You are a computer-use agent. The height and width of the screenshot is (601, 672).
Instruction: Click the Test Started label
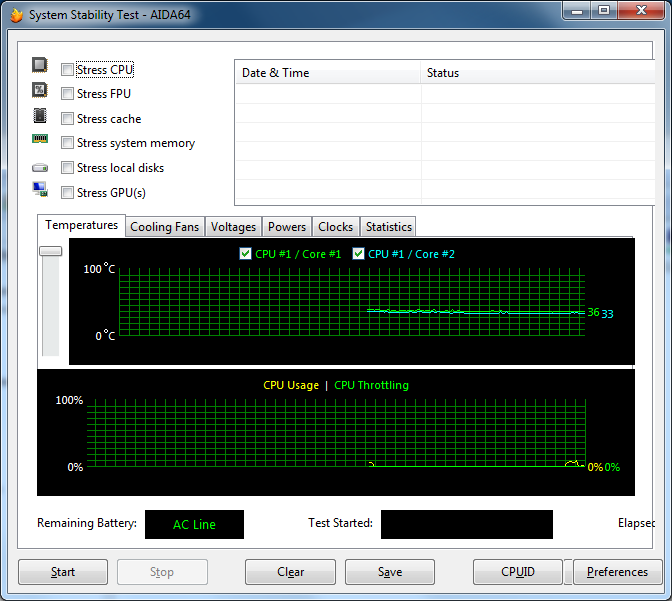point(340,523)
